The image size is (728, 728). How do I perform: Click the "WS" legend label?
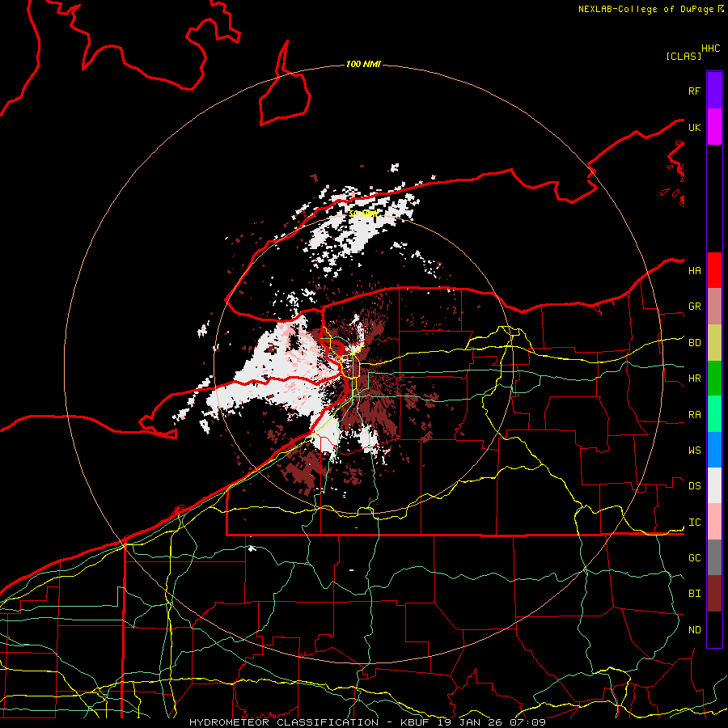point(694,451)
